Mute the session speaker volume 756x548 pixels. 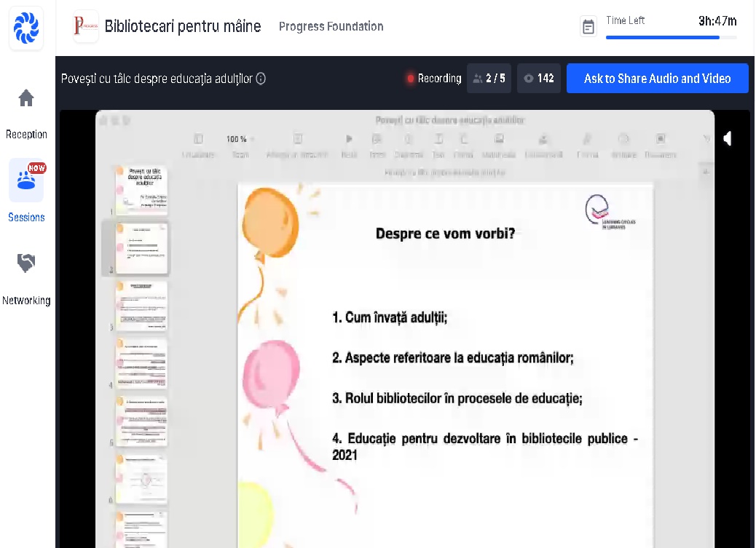[x=728, y=138]
